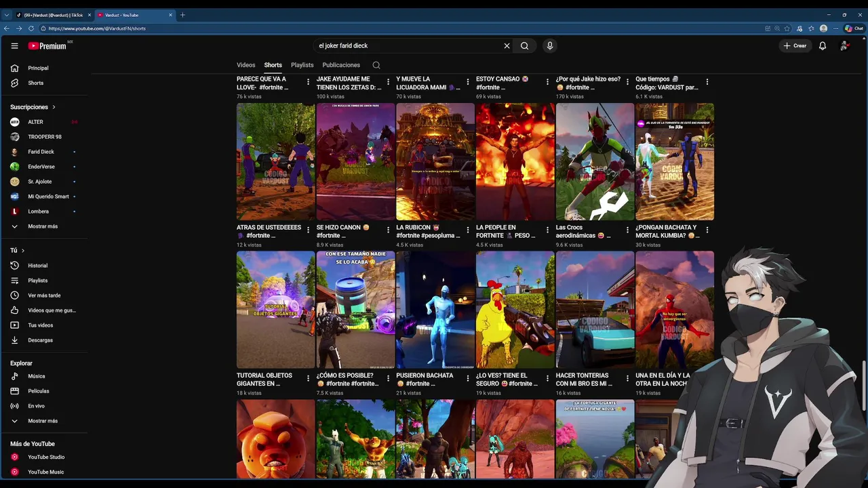868x488 pixels.
Task: Open options for ATRAS DE USTEDEEEES short
Action: [309, 230]
